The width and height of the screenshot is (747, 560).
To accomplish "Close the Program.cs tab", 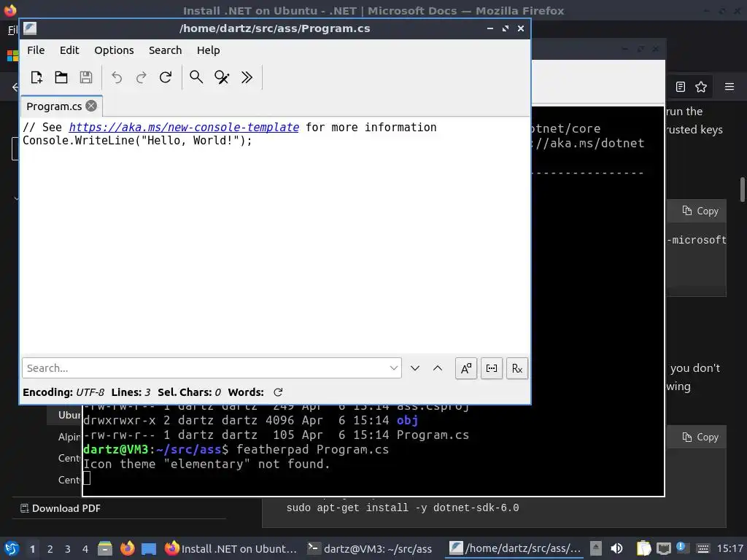I will click(91, 106).
